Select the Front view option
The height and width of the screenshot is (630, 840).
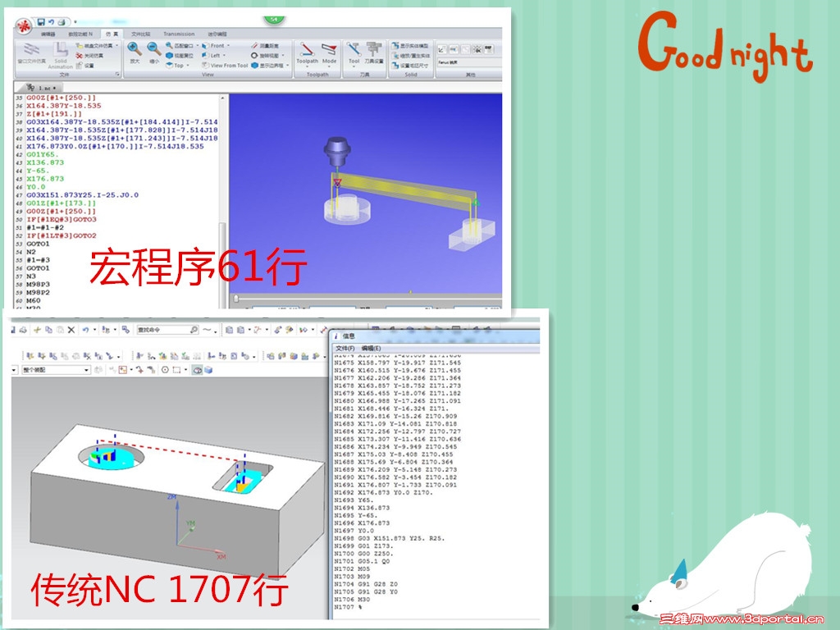[216, 46]
